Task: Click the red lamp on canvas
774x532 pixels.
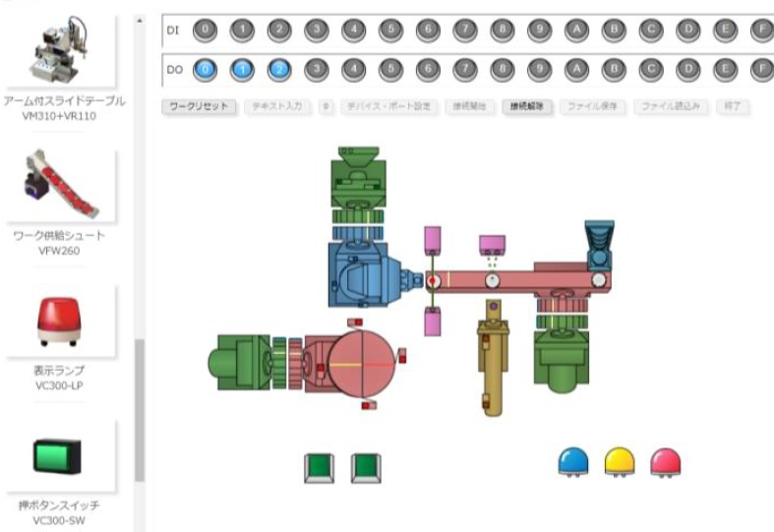Action: click(x=665, y=461)
